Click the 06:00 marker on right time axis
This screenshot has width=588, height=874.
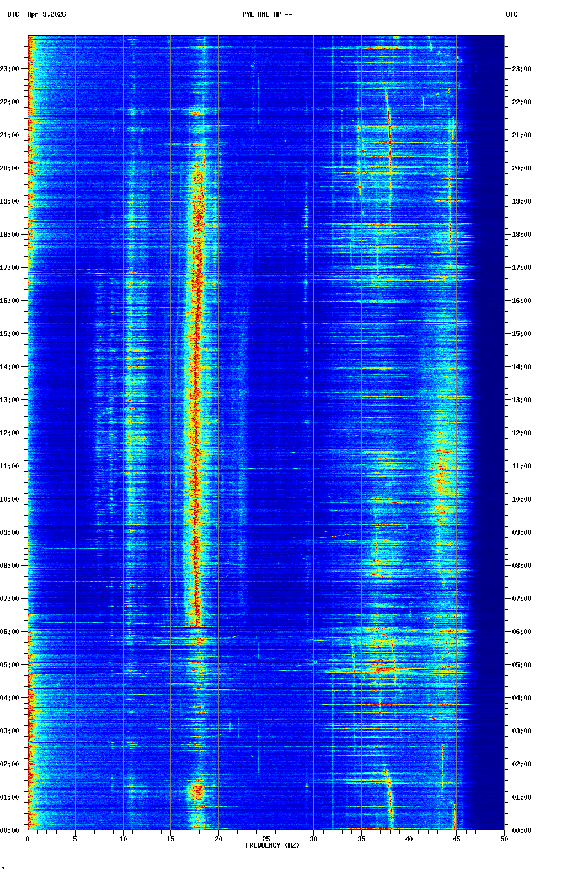[521, 632]
